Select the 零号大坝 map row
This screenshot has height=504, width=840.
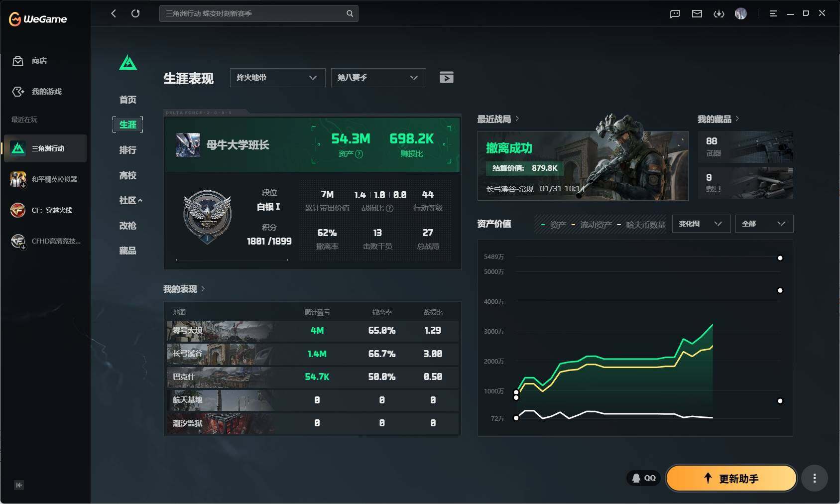[312, 331]
